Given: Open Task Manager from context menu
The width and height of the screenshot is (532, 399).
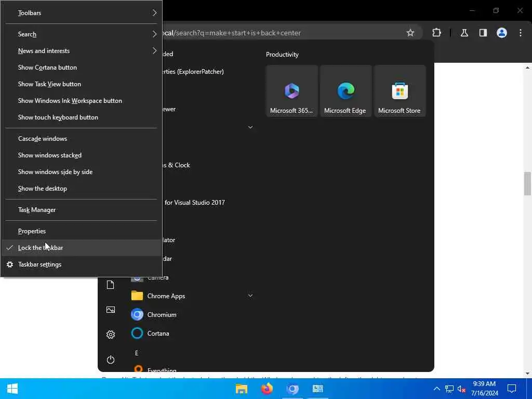Looking at the screenshot, I should pos(82,210).
